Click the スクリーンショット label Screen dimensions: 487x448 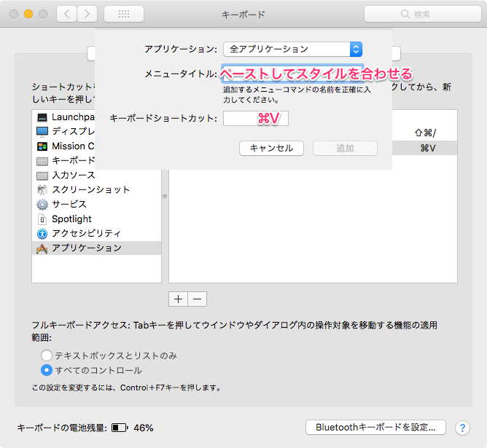[x=90, y=189]
